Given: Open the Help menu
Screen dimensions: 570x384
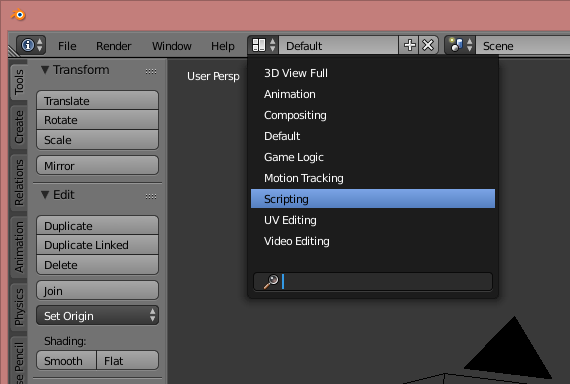Looking at the screenshot, I should tap(223, 46).
